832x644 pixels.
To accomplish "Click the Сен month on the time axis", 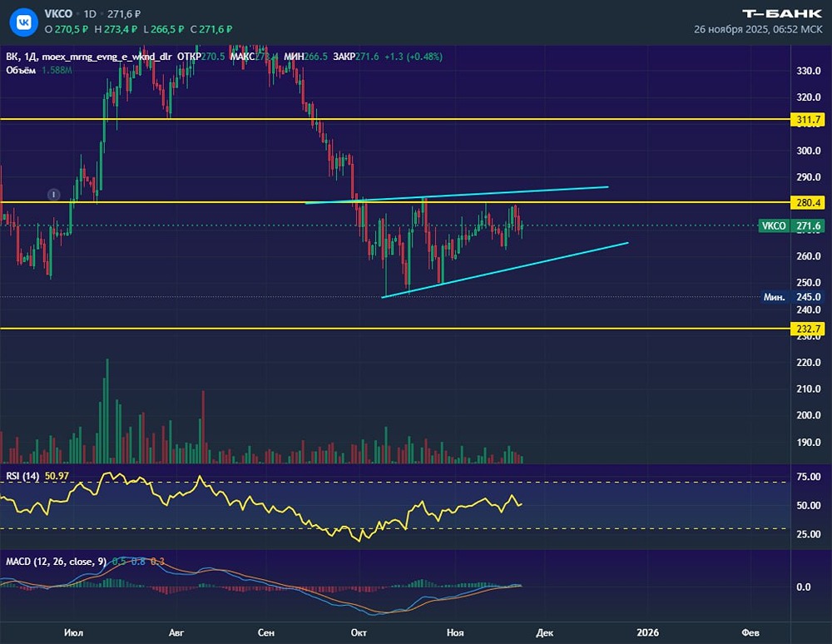I will coord(266,632).
